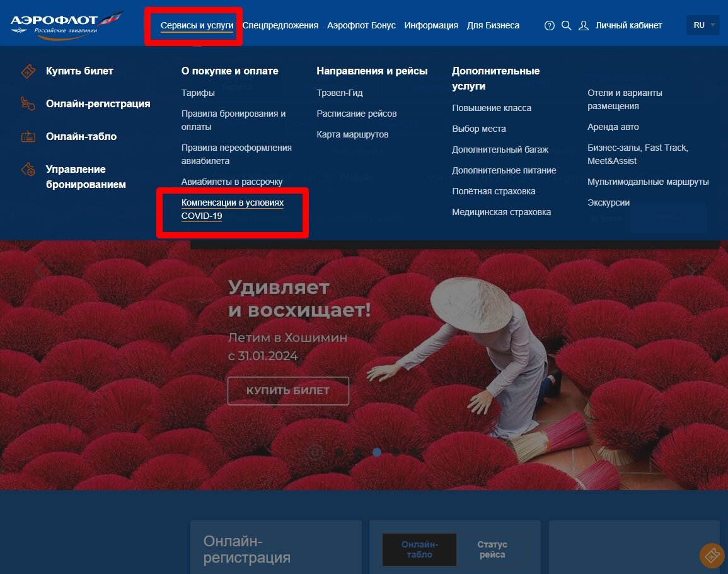
Task: Open Выбор места
Action: [x=478, y=129]
